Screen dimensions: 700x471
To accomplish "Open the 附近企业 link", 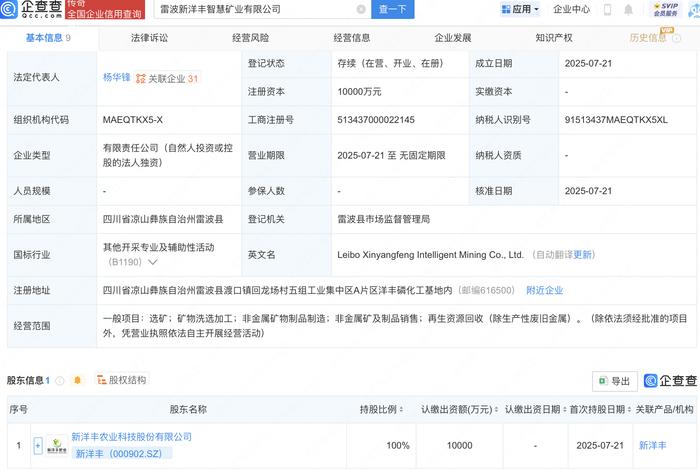I will coord(545,291).
